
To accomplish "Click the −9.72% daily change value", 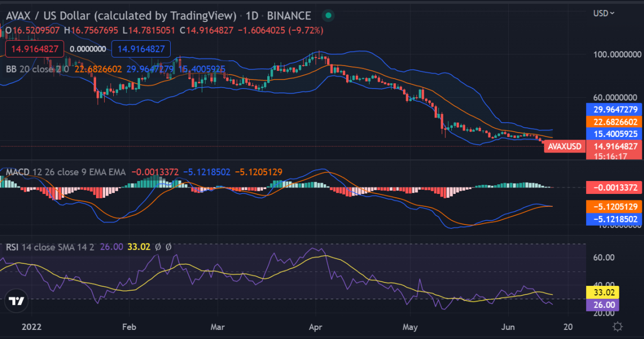I will click(306, 31).
